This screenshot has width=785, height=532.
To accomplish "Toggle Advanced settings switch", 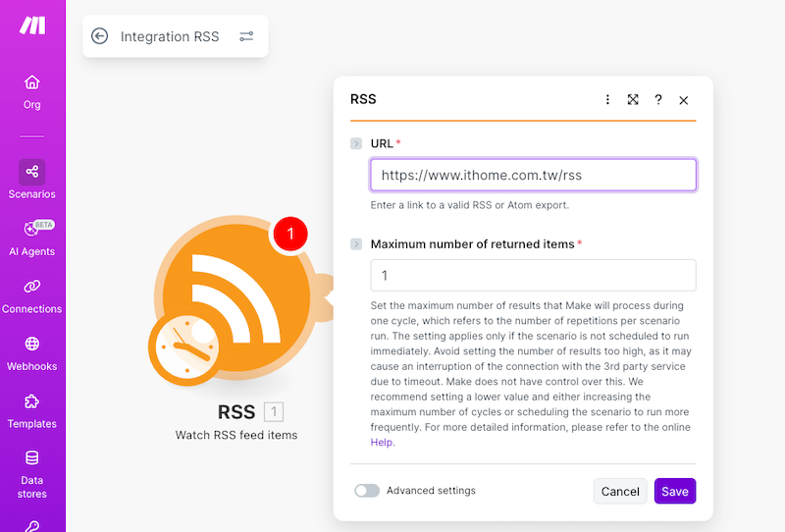I will (x=367, y=491).
